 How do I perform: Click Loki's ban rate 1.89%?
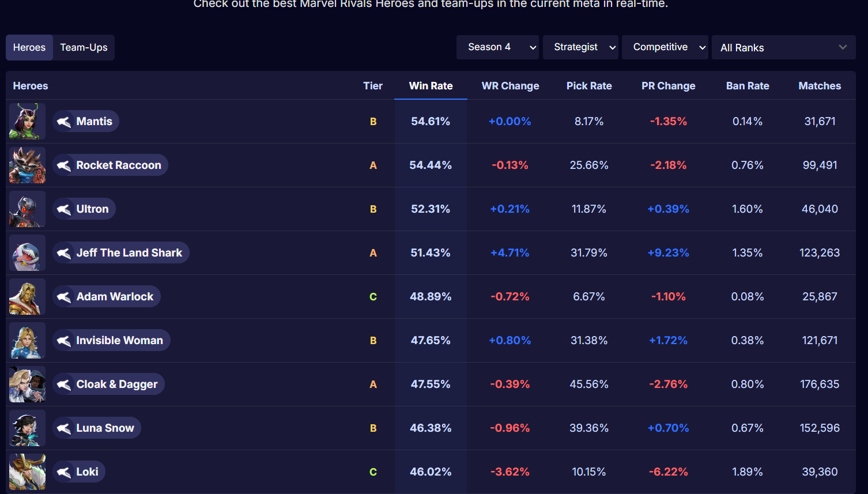pos(748,472)
